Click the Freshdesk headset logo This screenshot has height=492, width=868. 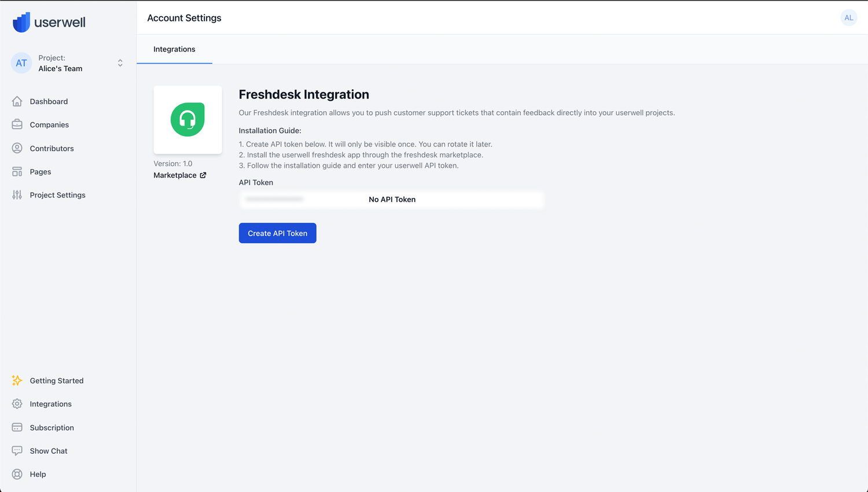tap(187, 119)
